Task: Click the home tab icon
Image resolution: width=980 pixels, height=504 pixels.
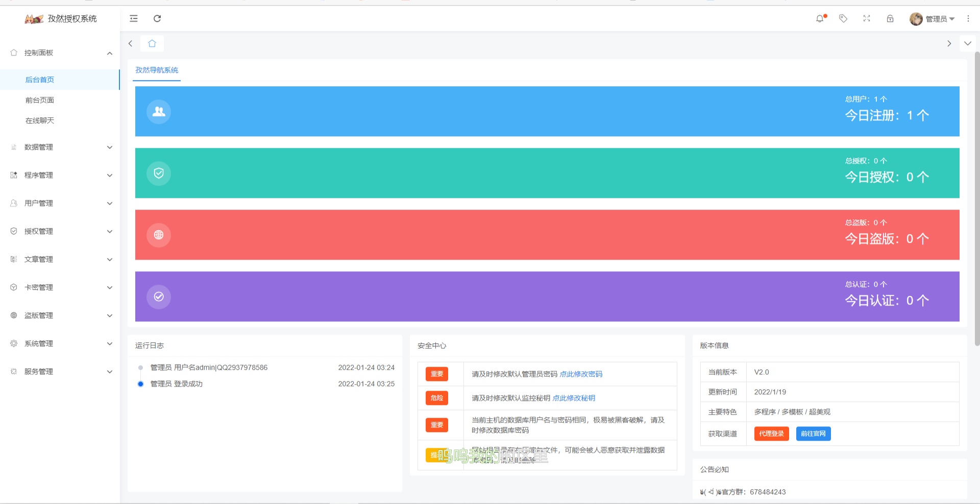Action: [x=152, y=44]
